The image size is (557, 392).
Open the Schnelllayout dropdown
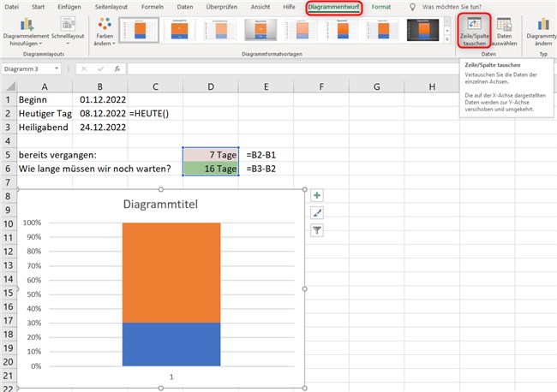tap(68, 32)
